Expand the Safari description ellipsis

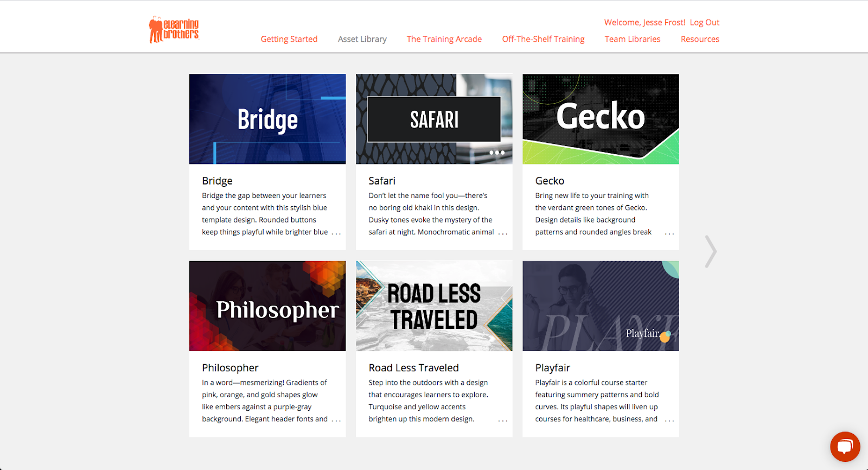(503, 233)
